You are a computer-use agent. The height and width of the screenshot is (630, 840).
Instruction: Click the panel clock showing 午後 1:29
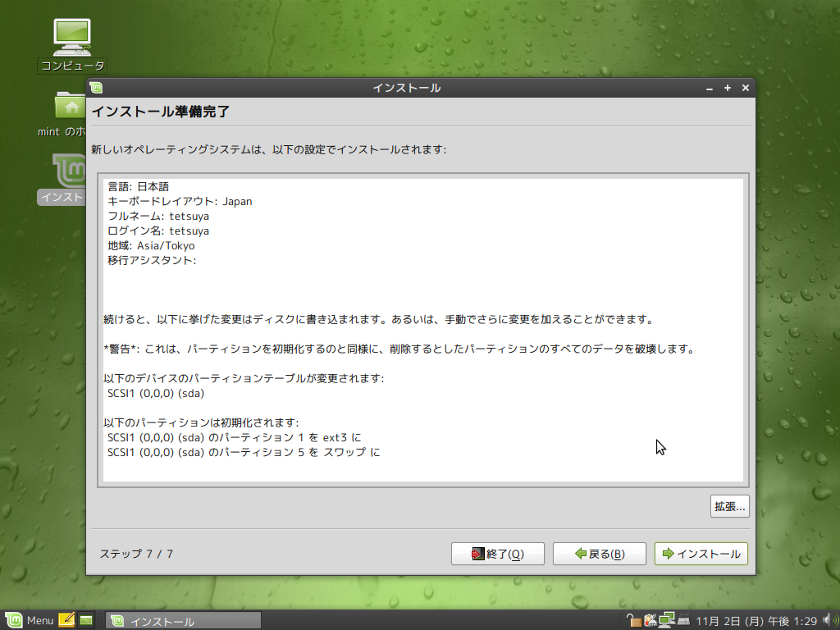[756, 621]
